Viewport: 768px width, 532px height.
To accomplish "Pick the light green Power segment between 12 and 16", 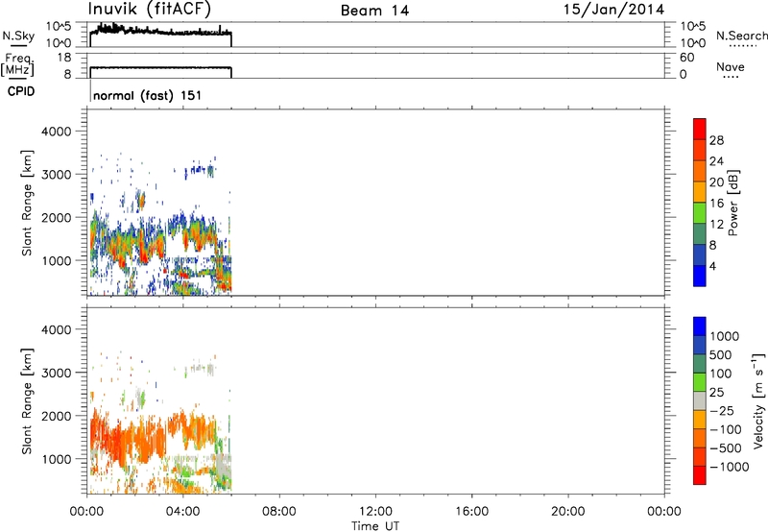I will click(x=700, y=212).
